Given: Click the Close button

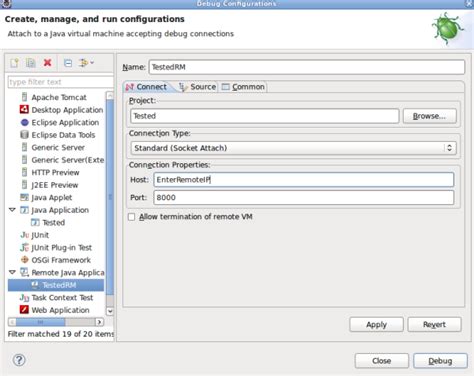Looking at the screenshot, I should click(382, 361).
